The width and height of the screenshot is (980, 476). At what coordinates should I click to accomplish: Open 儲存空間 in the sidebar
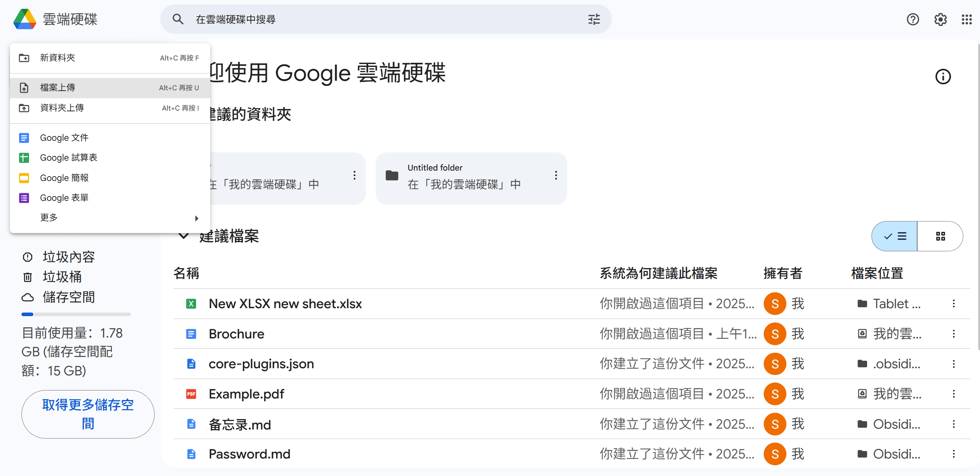[68, 297]
